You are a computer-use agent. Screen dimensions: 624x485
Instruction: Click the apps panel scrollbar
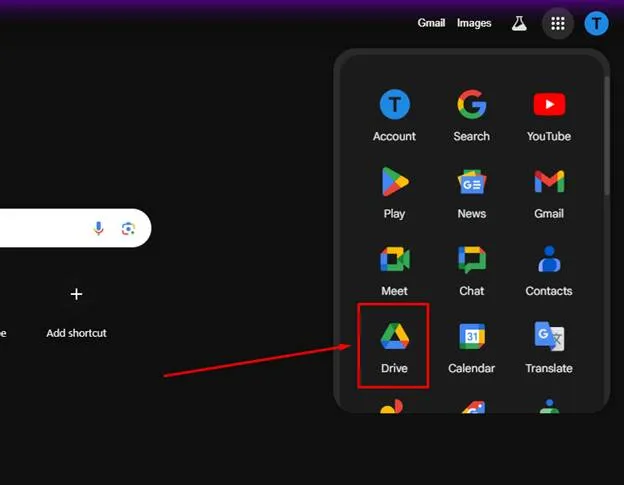tap(606, 135)
